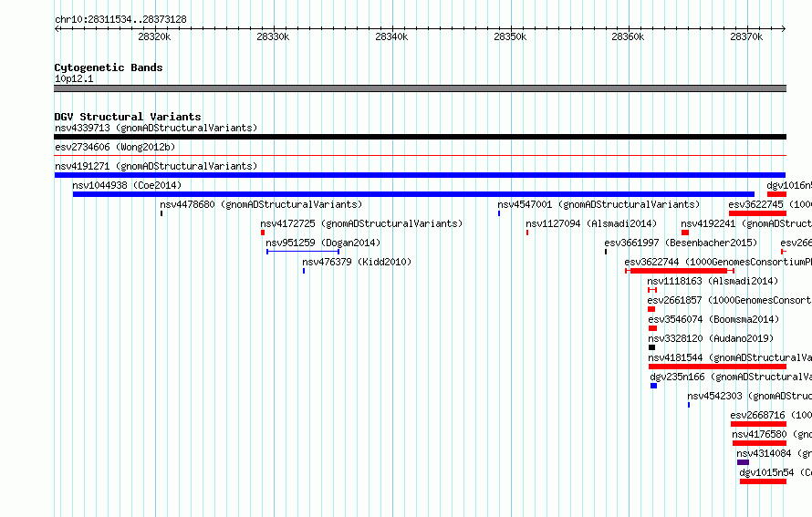Click the nsv951259 Dogan2014 blue interval
The image size is (812, 517).
point(303,252)
